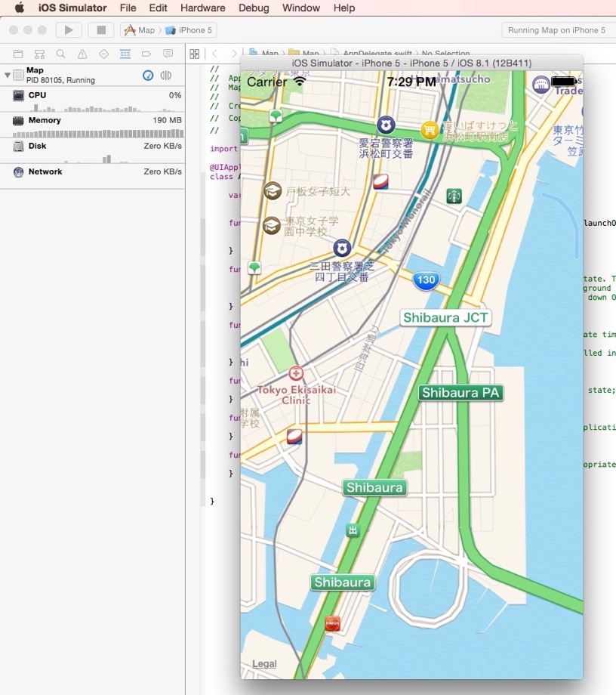Tap the police icon above 愛宕警察署

point(386,125)
